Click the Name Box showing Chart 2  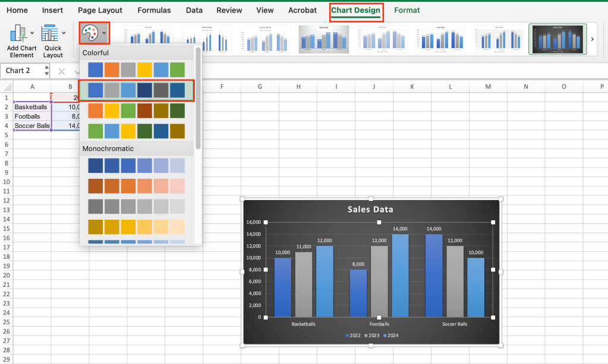pyautogui.click(x=22, y=71)
